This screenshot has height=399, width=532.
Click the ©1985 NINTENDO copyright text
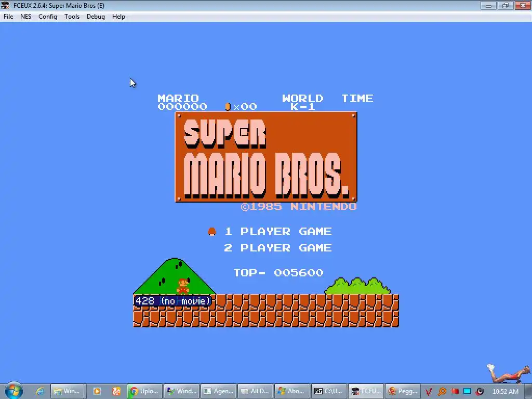pos(299,207)
